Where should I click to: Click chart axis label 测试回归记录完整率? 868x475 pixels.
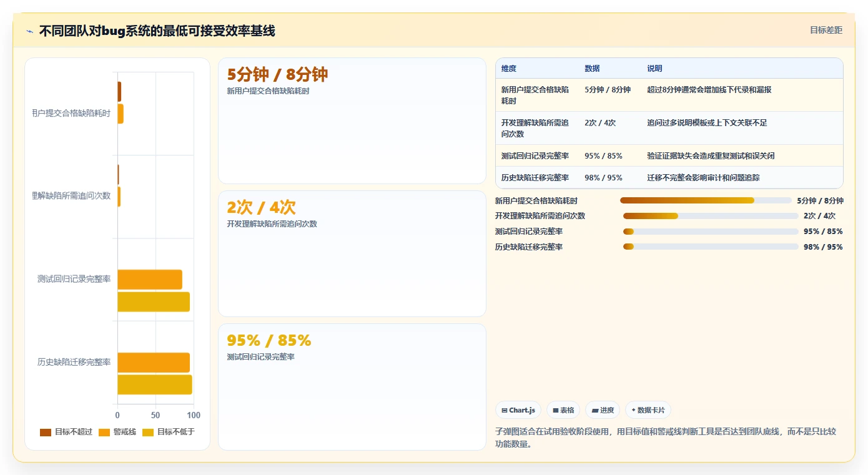coord(74,279)
